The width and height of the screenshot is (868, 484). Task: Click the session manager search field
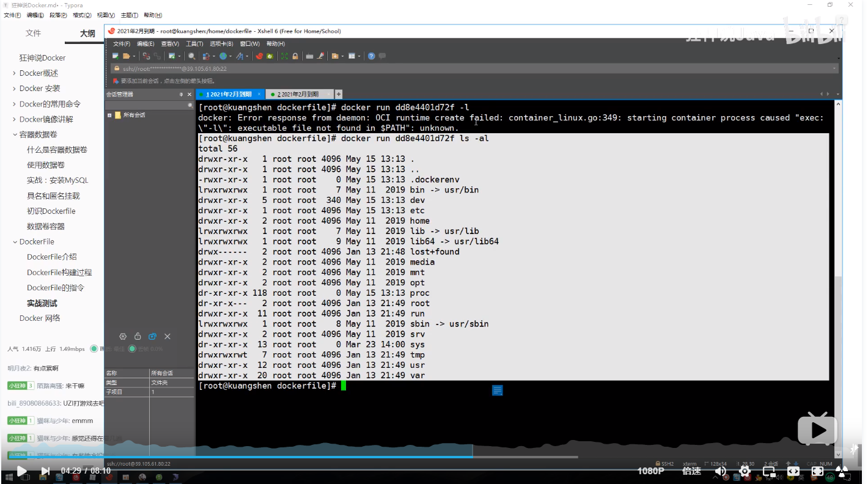(150, 105)
